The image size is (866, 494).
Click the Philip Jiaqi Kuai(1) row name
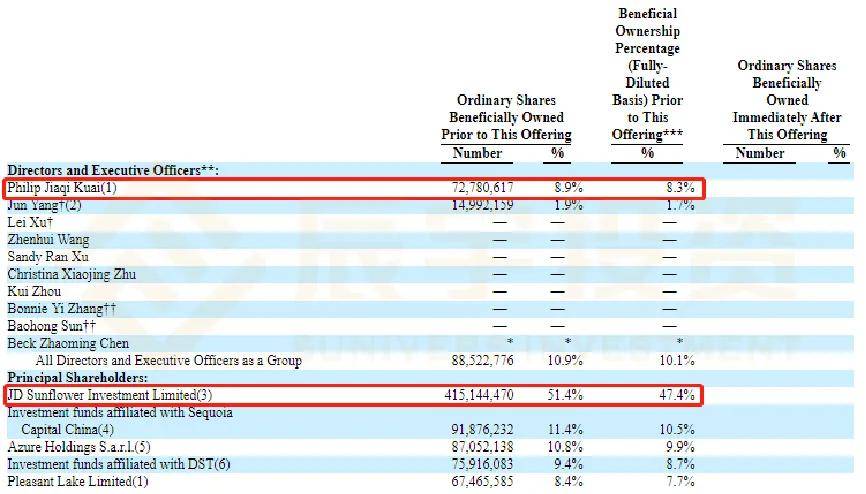[62, 188]
